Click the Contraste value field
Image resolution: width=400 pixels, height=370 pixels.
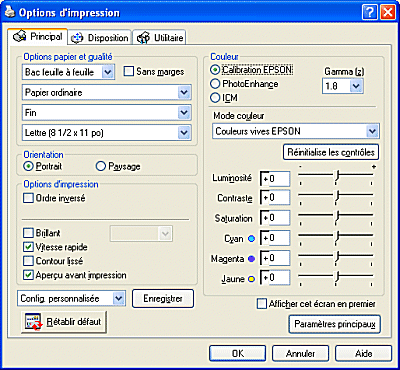pyautogui.click(x=275, y=198)
